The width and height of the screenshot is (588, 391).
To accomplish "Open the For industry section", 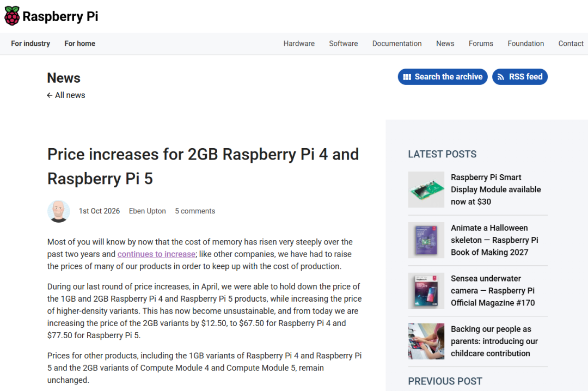I will (30, 44).
